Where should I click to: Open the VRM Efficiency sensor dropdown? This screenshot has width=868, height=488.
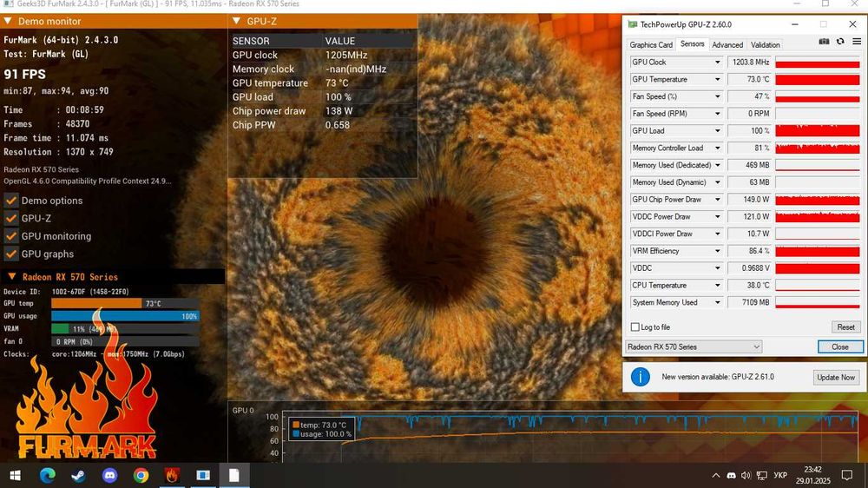[x=718, y=251]
